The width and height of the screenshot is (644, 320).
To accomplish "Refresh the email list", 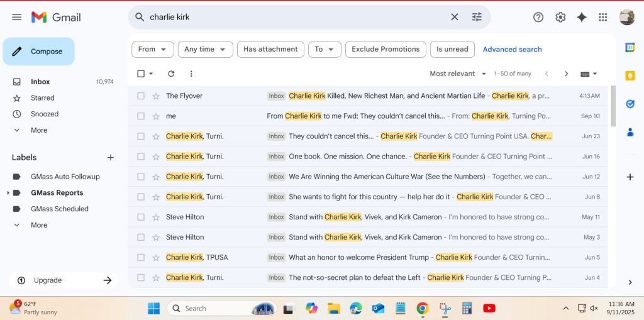I will (x=171, y=74).
